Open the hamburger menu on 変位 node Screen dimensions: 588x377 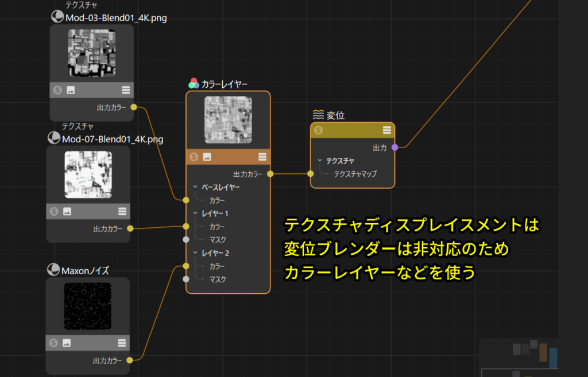coord(387,130)
